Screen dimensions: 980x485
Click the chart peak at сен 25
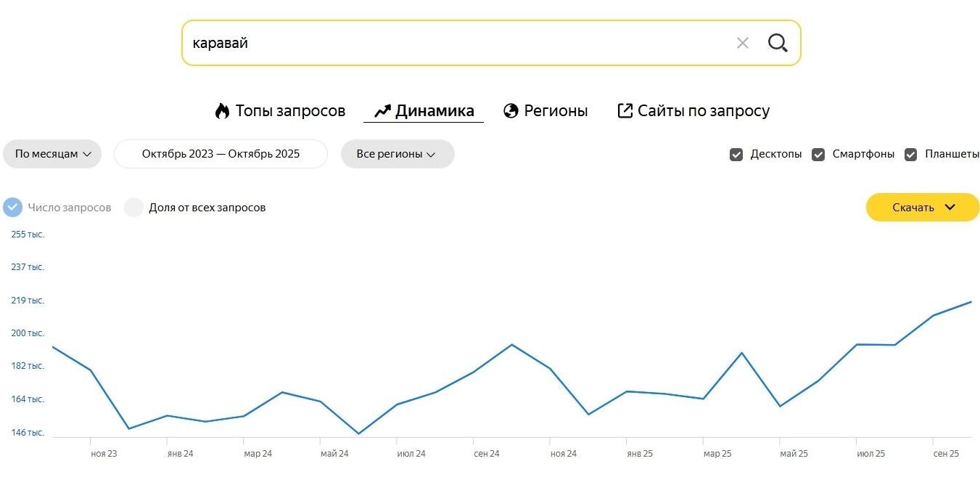coord(934,315)
